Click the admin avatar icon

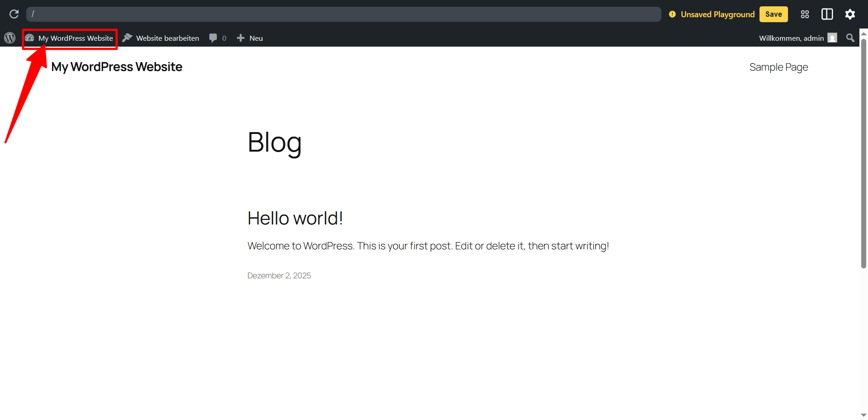833,38
